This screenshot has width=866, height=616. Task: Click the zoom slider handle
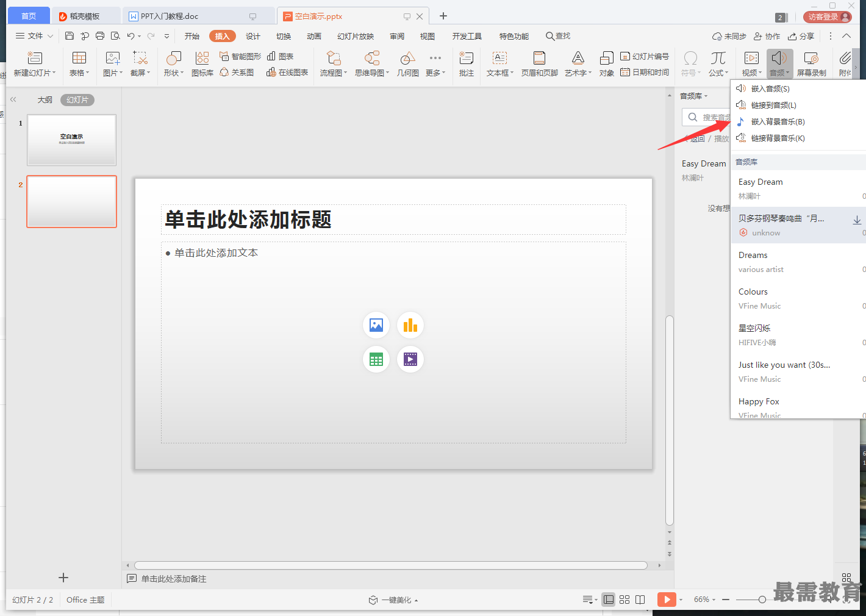[x=762, y=600]
